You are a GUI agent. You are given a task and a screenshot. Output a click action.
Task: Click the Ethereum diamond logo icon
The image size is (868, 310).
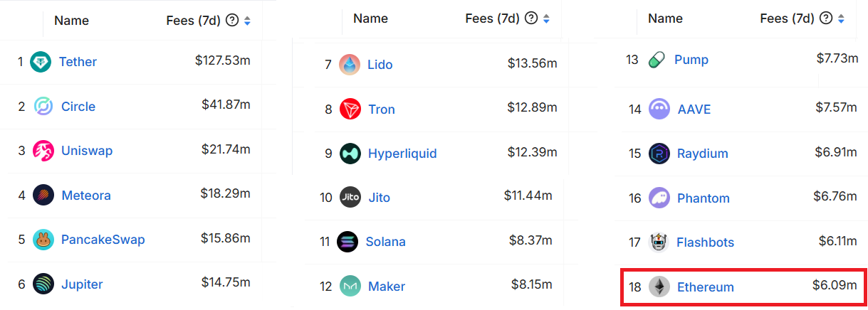659,287
